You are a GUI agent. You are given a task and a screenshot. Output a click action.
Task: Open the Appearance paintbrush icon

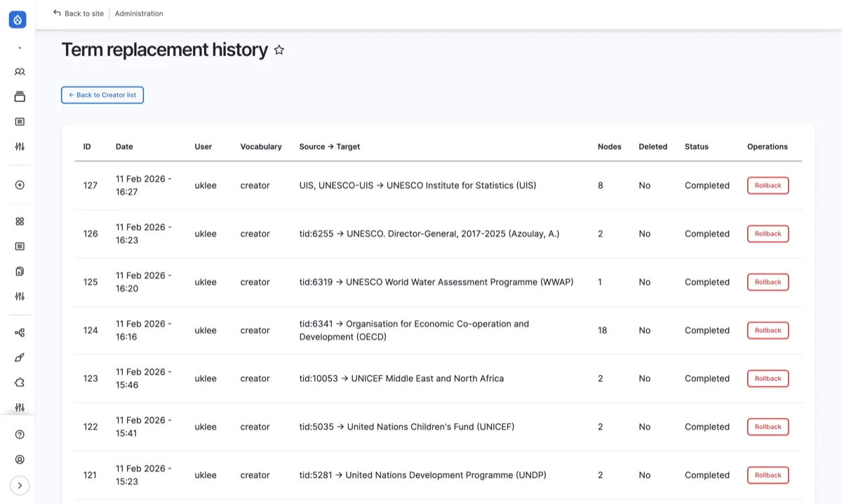20,357
